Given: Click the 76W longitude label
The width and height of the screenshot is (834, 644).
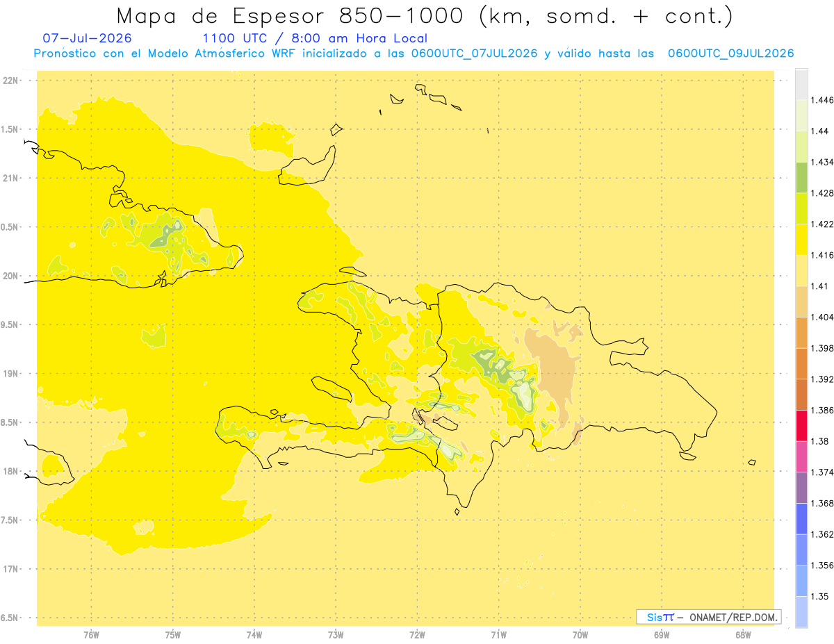Looking at the screenshot, I should pos(91,635).
